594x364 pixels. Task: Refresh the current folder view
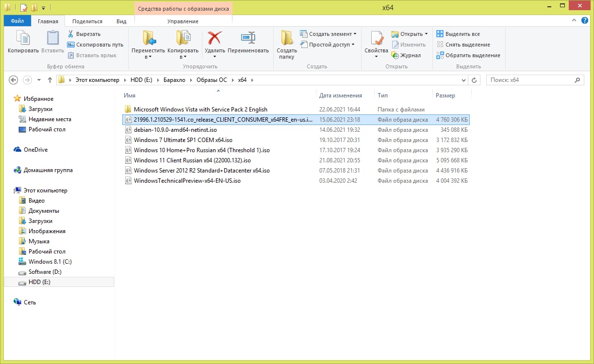pos(475,80)
